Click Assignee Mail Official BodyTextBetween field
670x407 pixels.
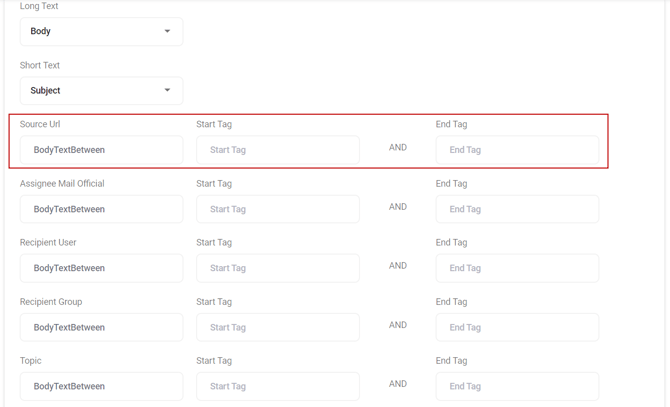101,209
